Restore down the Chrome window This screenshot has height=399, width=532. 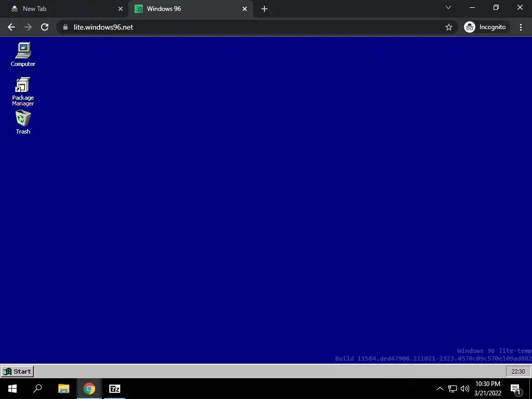pos(496,7)
